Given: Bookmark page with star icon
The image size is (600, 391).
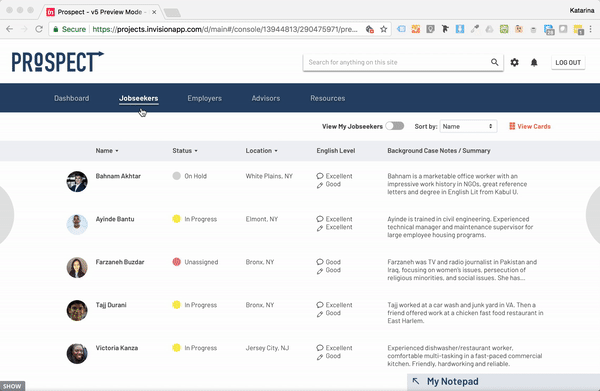Looking at the screenshot, I should pyautogui.click(x=383, y=29).
